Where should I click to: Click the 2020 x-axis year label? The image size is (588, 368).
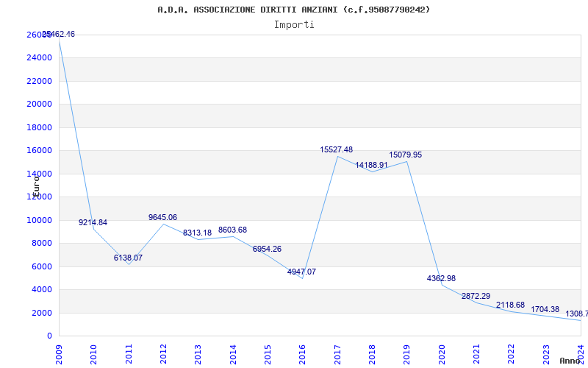(442, 355)
